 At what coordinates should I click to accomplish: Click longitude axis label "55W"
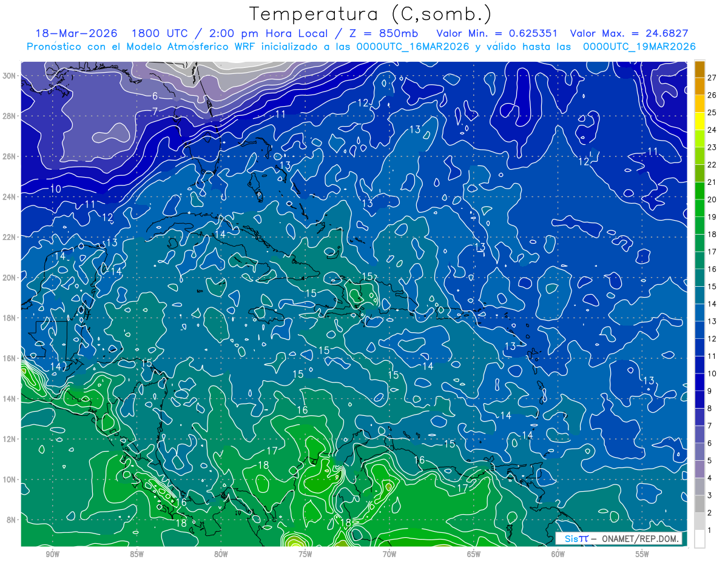pyautogui.click(x=642, y=554)
